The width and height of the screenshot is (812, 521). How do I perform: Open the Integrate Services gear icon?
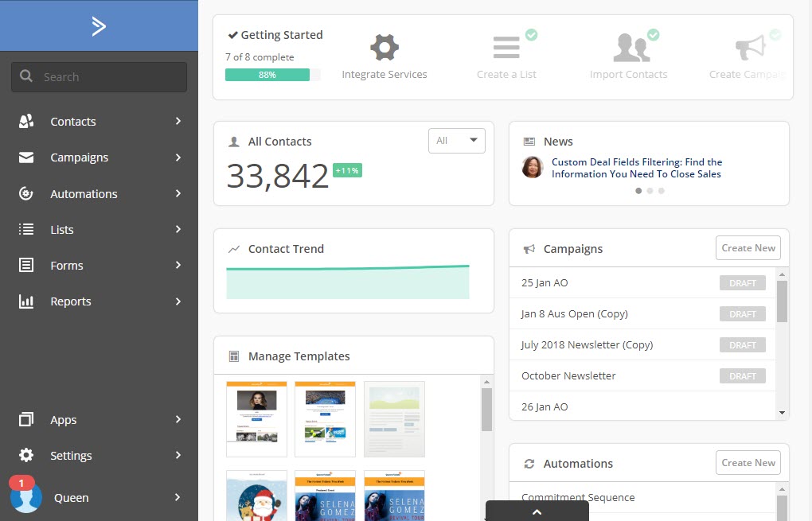385,48
